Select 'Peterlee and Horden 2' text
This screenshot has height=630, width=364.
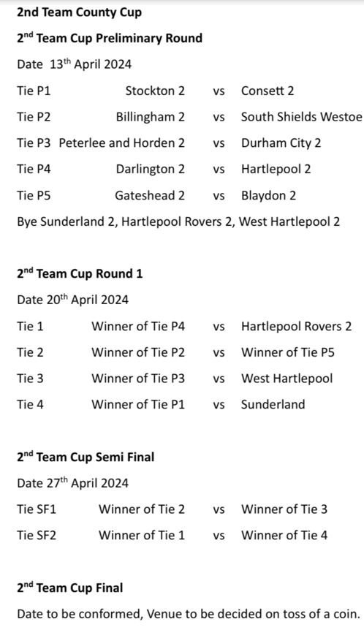coord(122,143)
